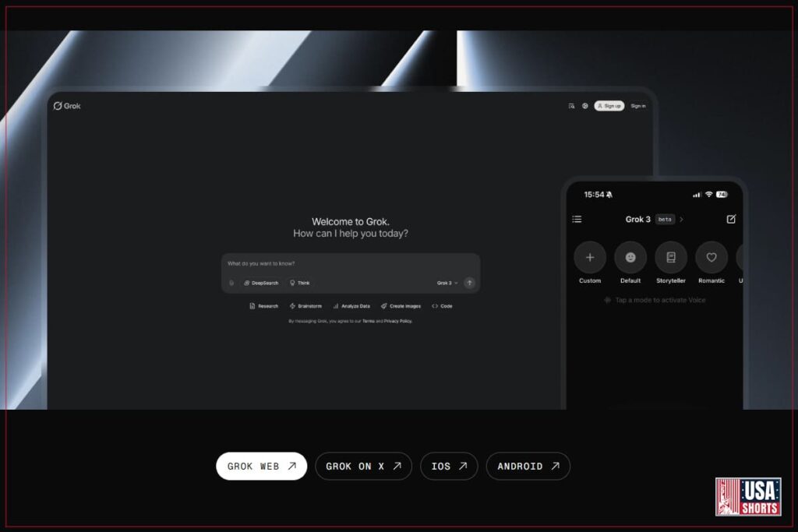Open the hamburger menu on the phone
This screenshot has width=798, height=532.
click(577, 219)
